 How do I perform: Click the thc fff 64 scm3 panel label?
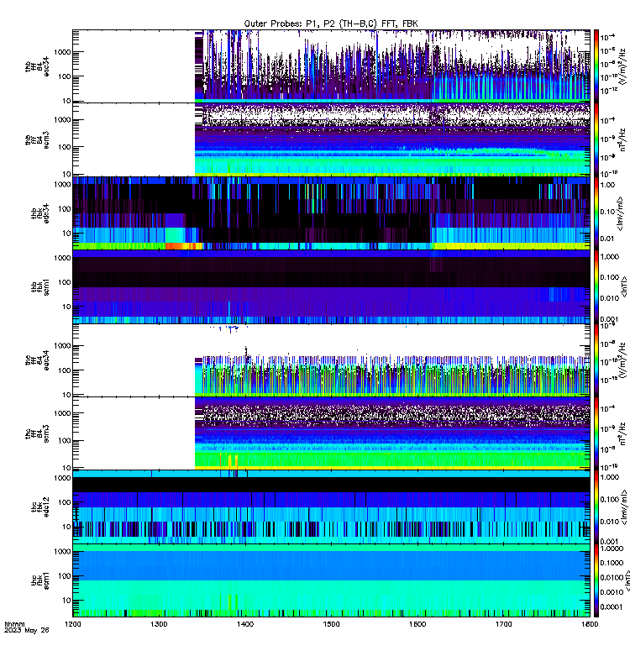[37, 433]
